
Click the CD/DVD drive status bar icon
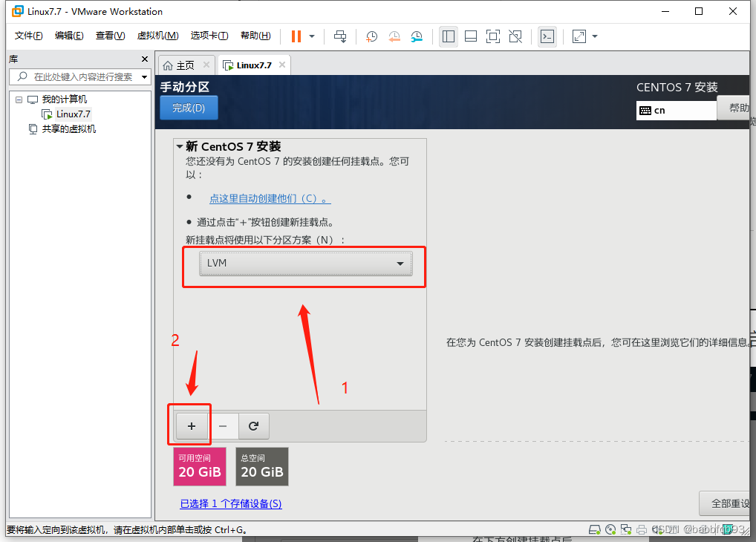[x=610, y=529]
